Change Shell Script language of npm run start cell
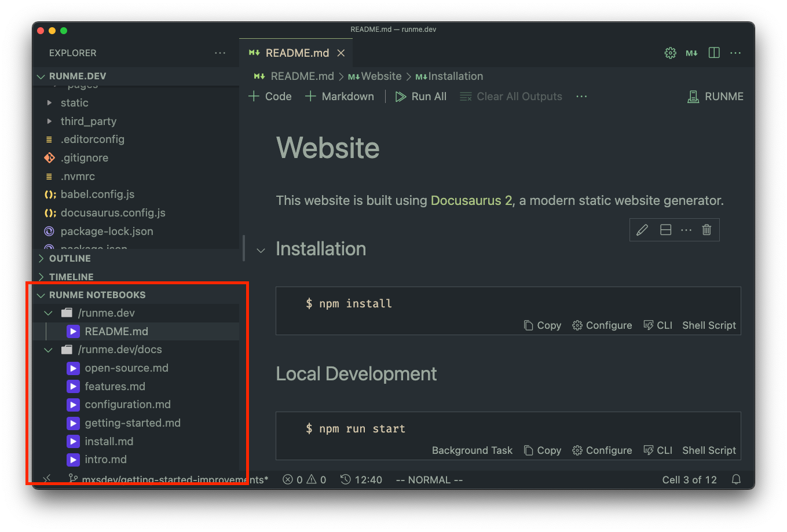Image resolution: width=787 pixels, height=532 pixels. coord(709,450)
